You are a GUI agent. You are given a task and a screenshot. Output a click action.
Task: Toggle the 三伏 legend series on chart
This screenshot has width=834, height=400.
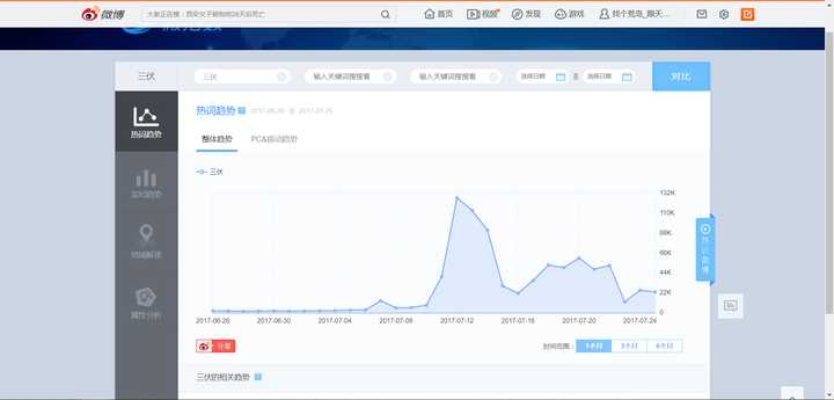click(210, 172)
